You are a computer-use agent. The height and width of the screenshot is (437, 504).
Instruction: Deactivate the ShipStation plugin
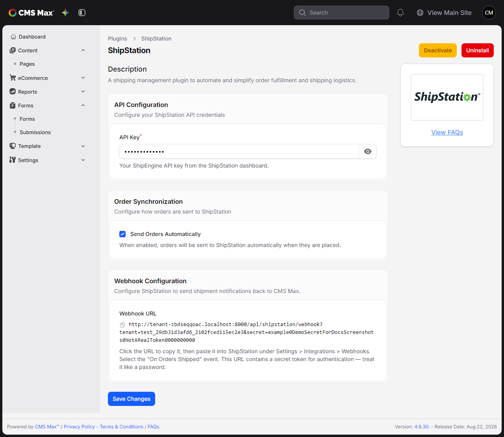tap(438, 50)
